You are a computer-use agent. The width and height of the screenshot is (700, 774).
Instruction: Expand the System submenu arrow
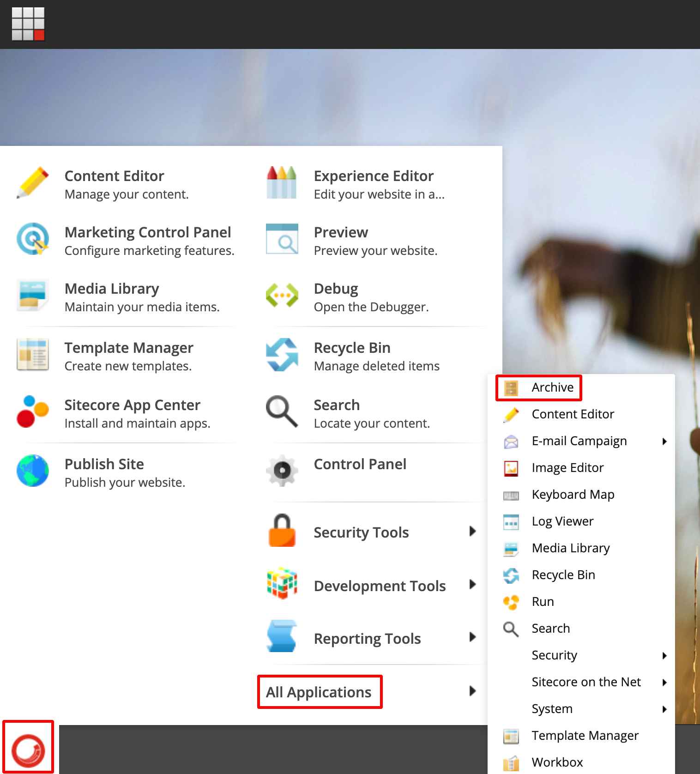(x=664, y=709)
